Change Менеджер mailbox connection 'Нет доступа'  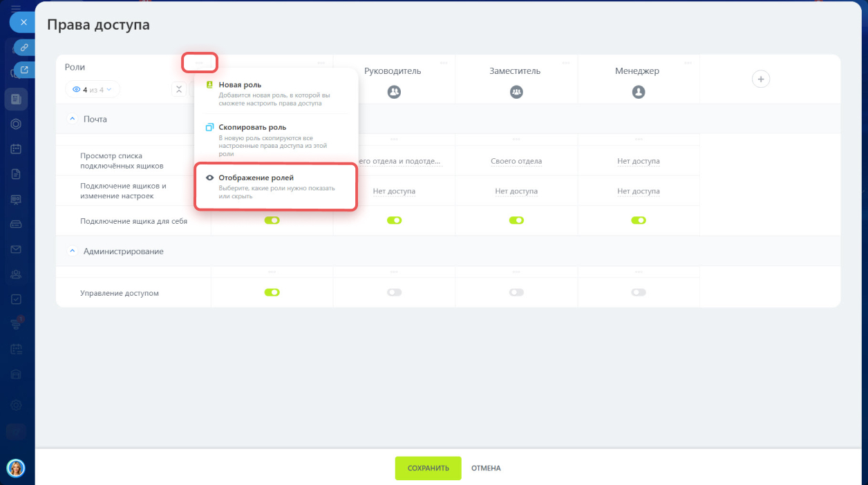point(639,191)
